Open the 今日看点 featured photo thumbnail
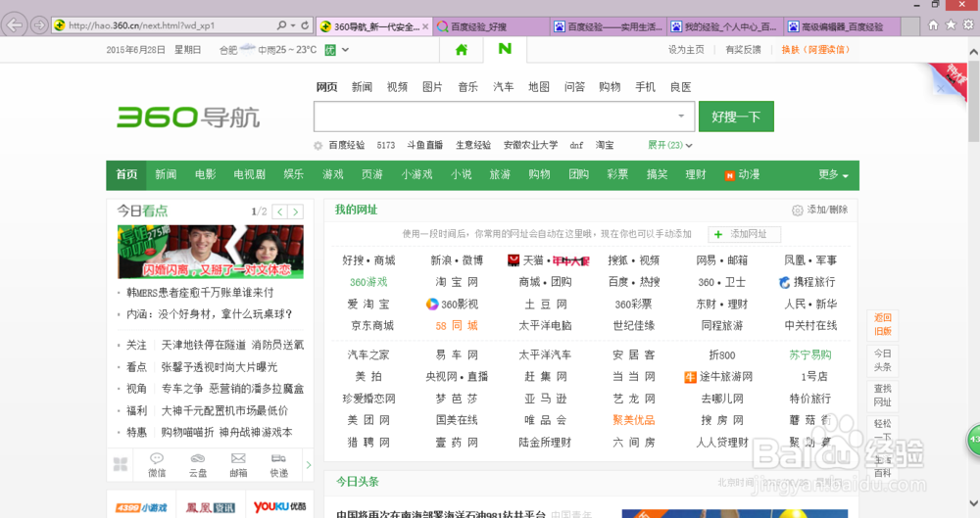The height and width of the screenshot is (518, 980). coord(211,252)
